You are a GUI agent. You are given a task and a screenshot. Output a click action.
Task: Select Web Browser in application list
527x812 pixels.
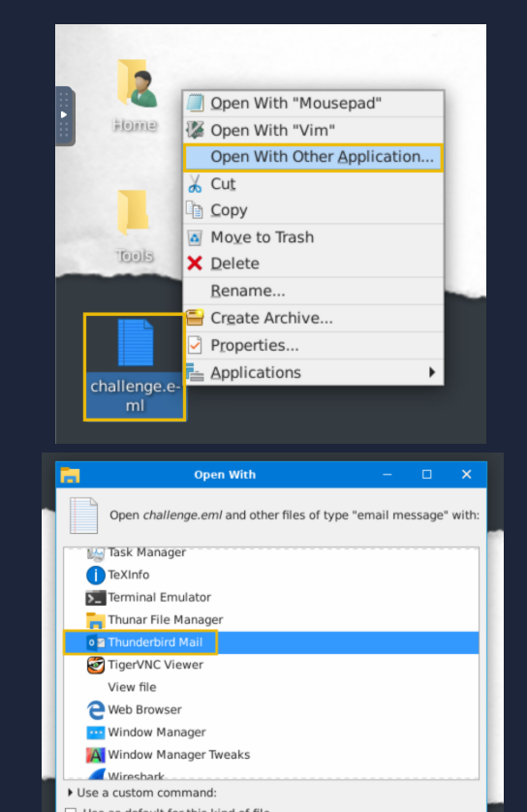tap(271, 710)
